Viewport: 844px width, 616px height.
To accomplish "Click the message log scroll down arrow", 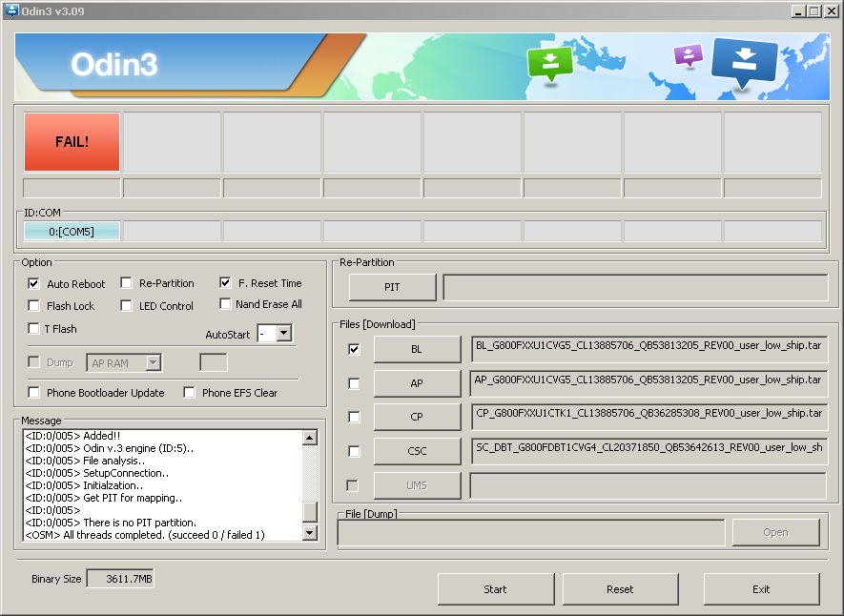I will pos(310,533).
